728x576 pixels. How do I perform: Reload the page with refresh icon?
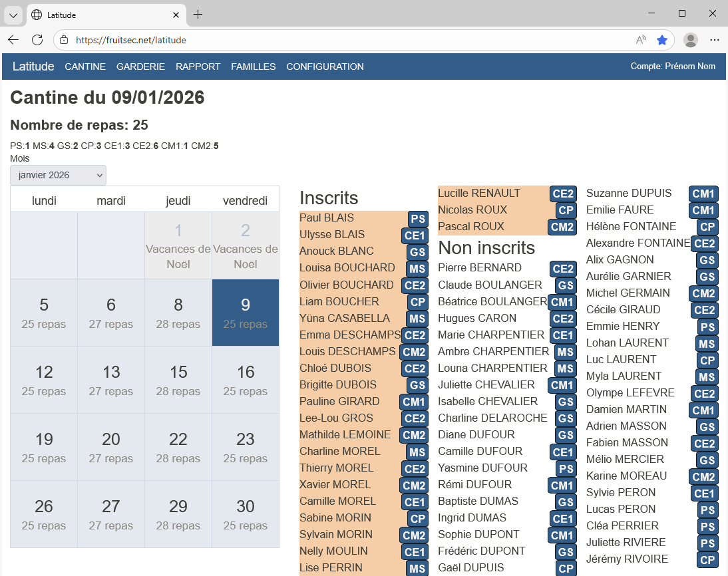[x=37, y=40]
